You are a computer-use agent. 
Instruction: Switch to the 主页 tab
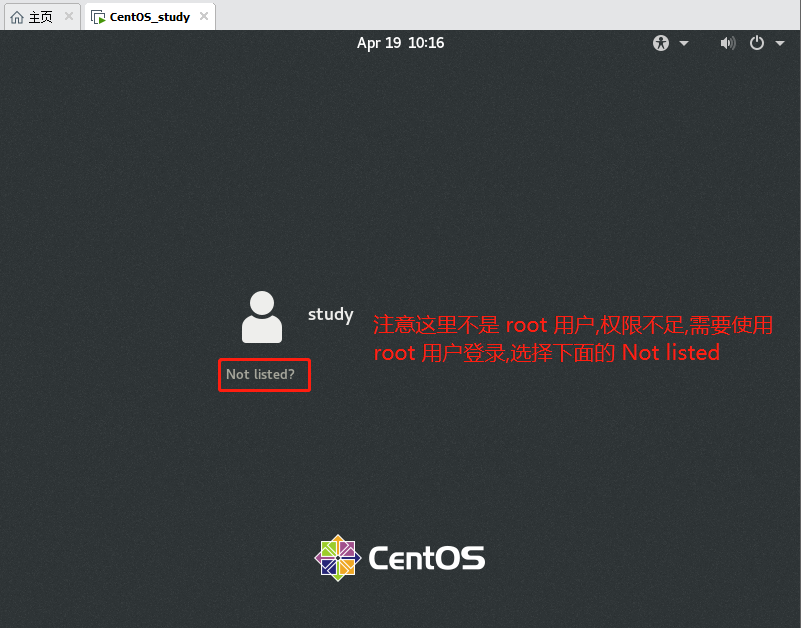40,17
